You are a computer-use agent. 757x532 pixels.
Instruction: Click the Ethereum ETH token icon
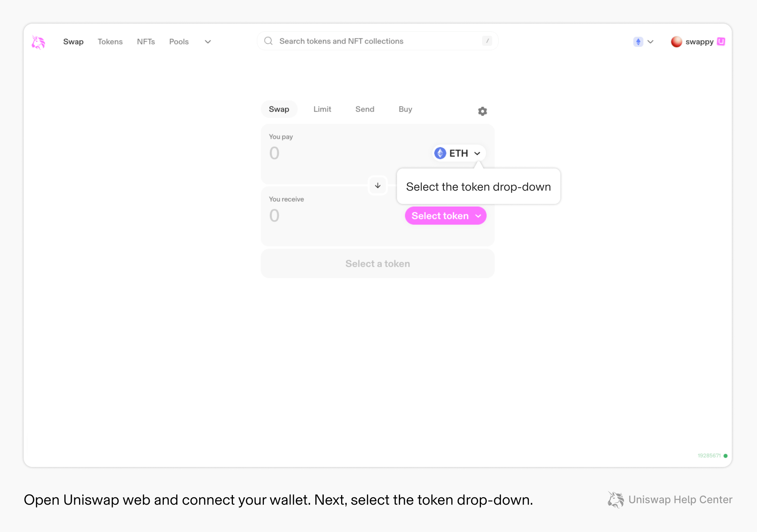pos(439,153)
